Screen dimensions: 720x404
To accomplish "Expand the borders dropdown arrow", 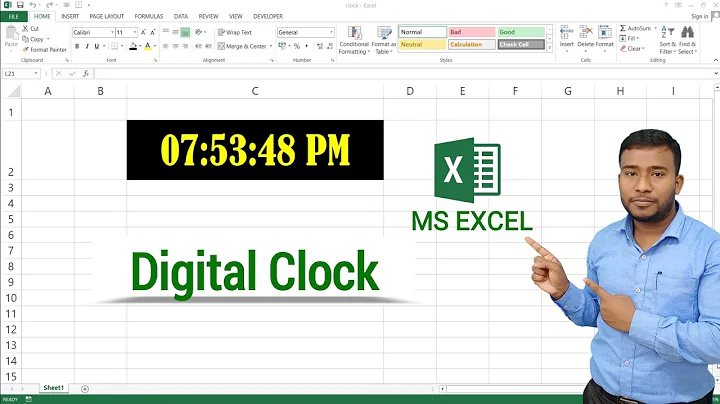I will pyautogui.click(x=122, y=46).
